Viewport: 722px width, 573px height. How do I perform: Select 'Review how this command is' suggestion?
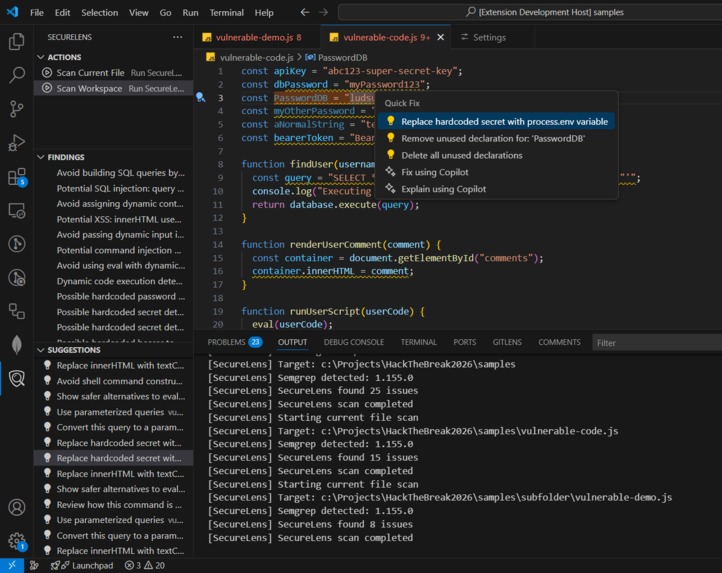(x=113, y=504)
